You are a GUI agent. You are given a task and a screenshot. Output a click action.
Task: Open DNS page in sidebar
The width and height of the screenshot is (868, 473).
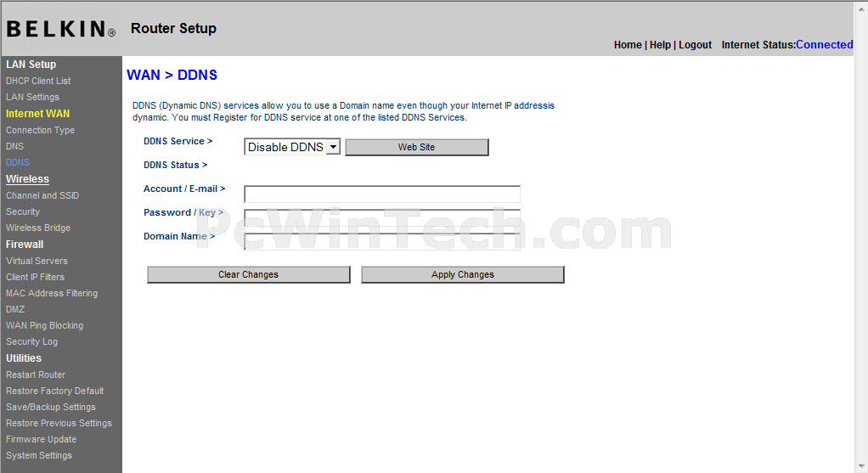[15, 146]
